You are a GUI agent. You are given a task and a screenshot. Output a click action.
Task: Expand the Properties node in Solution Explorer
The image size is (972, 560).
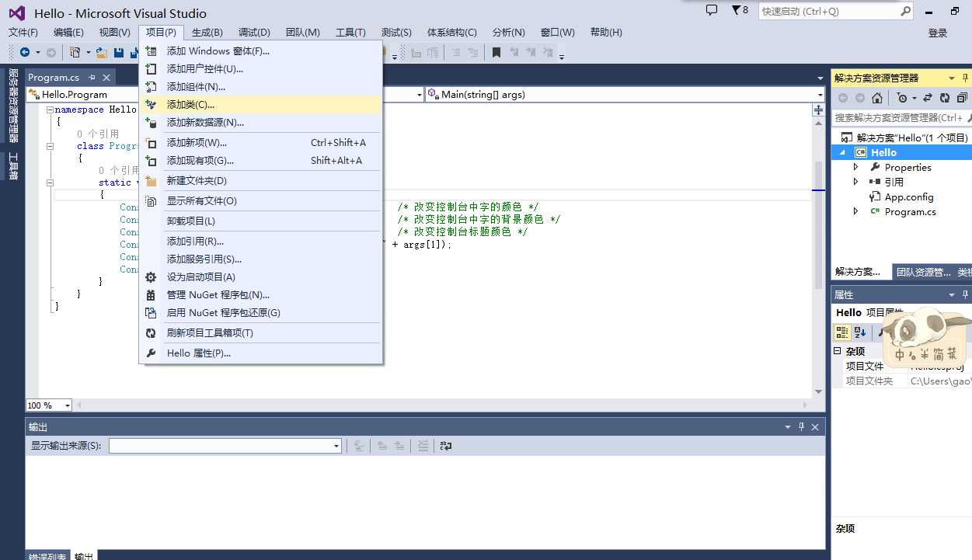[x=856, y=167]
